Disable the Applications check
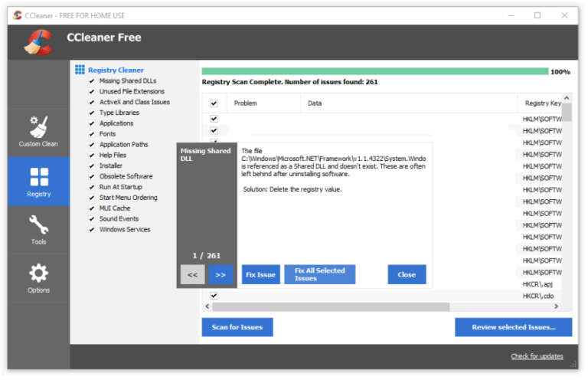Image resolution: width=588 pixels, height=380 pixels. click(92, 123)
